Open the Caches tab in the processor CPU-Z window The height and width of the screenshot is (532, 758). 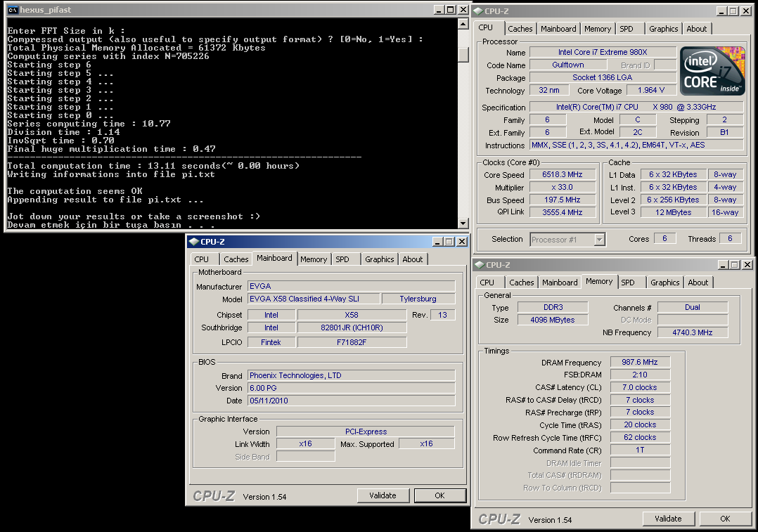click(x=520, y=29)
